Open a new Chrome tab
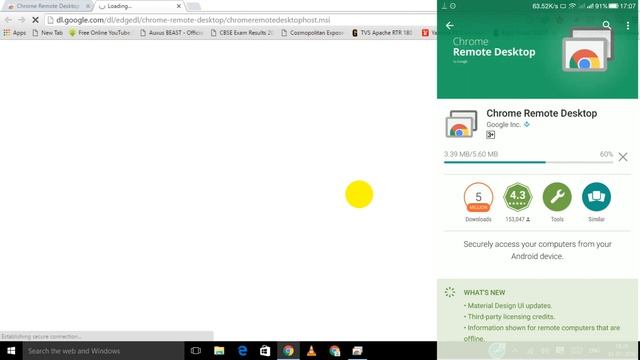 (194, 6)
